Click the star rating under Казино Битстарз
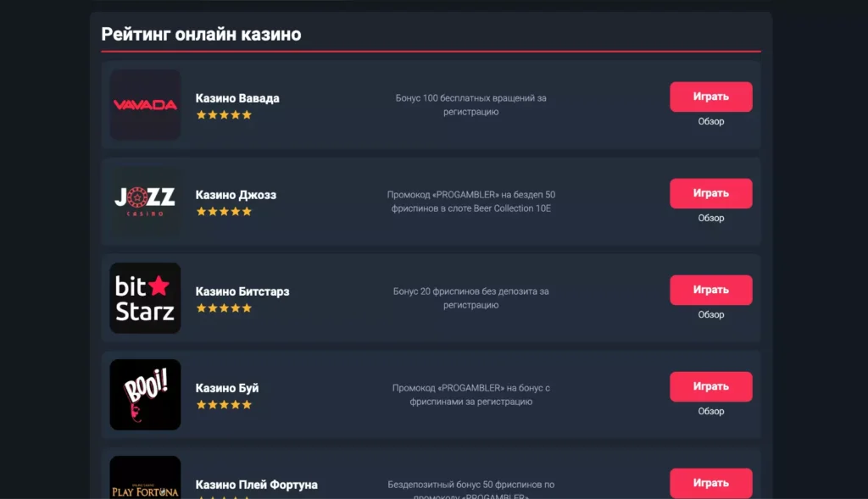The height and width of the screenshot is (499, 868). [x=223, y=308]
